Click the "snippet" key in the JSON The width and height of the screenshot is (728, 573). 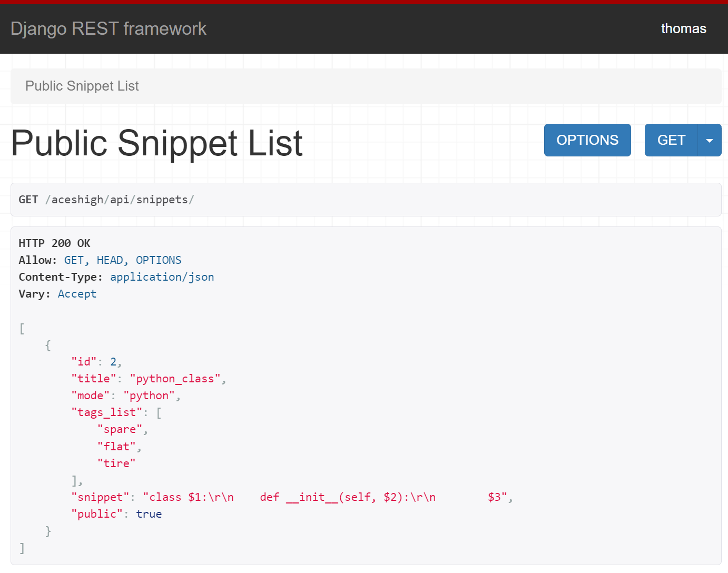100,497
